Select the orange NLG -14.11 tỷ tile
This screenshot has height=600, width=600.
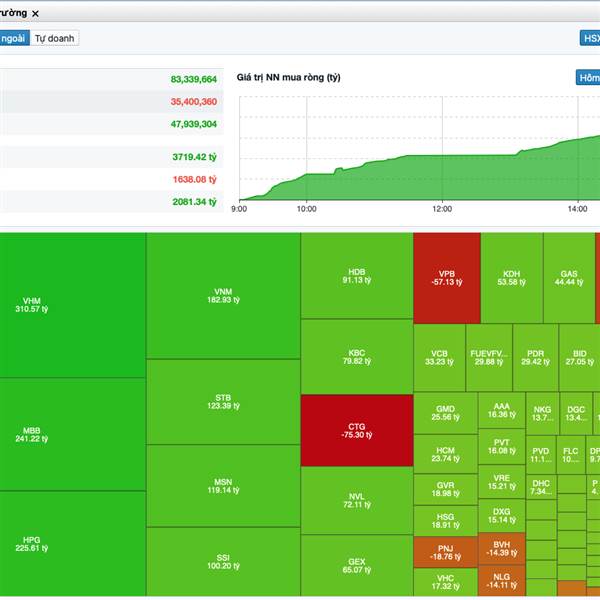pos(502,581)
